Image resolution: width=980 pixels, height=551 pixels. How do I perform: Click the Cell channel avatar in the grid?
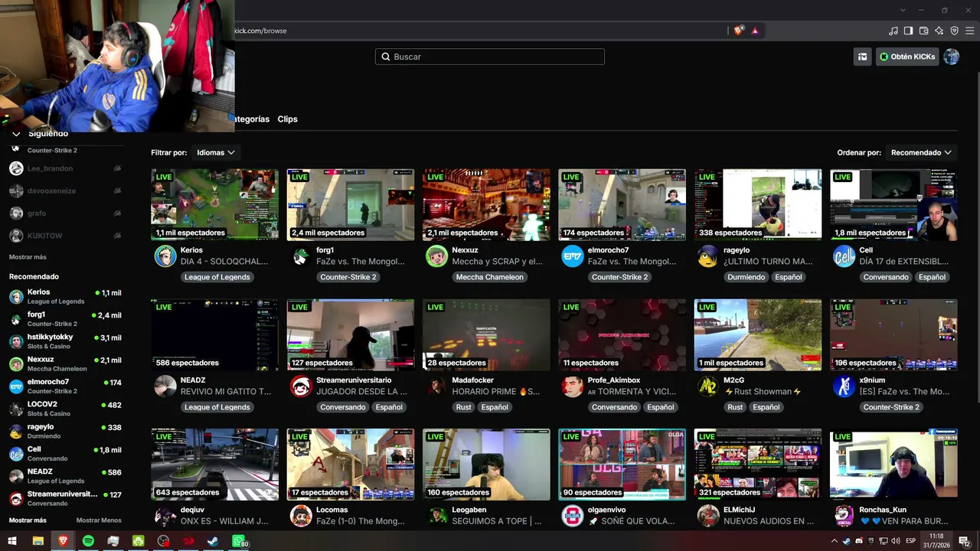pos(844,256)
